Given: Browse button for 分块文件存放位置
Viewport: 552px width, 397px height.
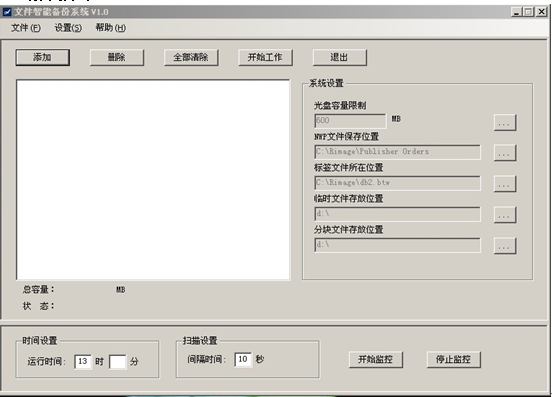Looking at the screenshot, I should [505, 246].
